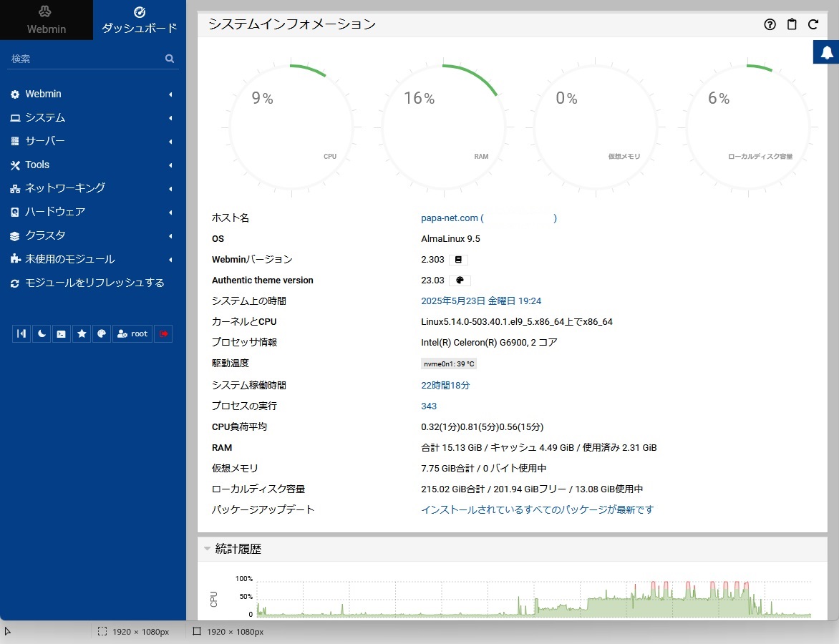The image size is (839, 644).
Task: Click the nvme0n1: 39 °C temperature badge
Action: (x=449, y=364)
